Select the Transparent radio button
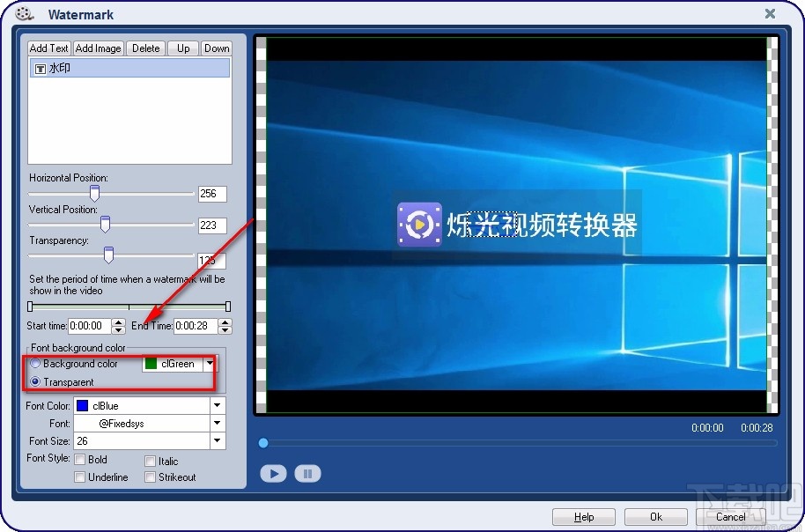Viewport: 805px width, 532px height. coord(35,381)
